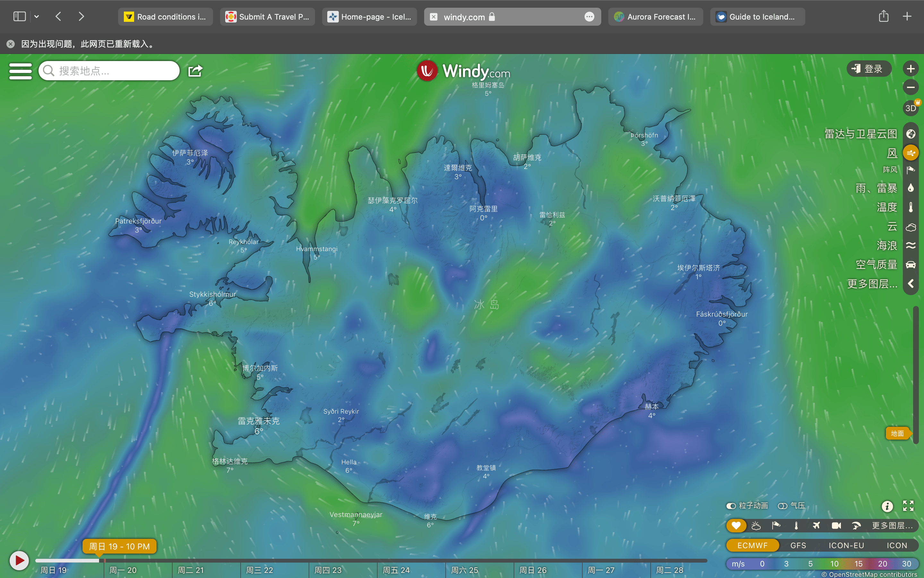The height and width of the screenshot is (578, 924).
Task: Enable the 3D view mode
Action: [x=911, y=108]
